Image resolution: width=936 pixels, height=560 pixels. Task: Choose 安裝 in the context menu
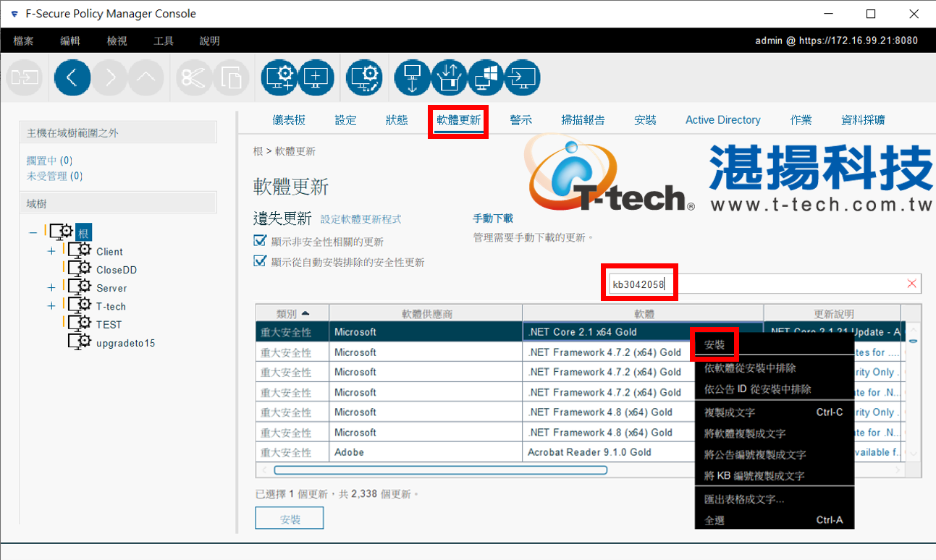click(x=775, y=345)
